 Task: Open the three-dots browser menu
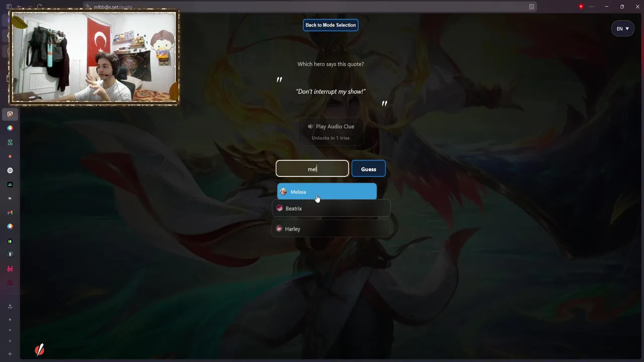point(592,7)
